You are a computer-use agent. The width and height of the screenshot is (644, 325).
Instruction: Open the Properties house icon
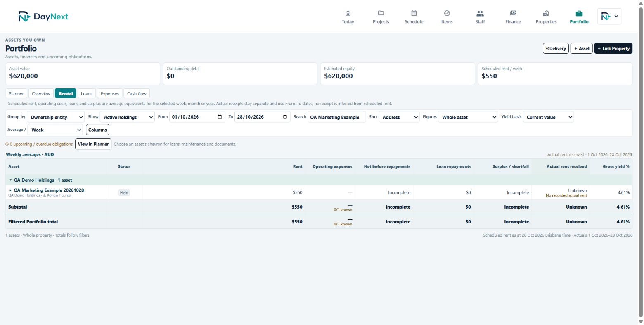[546, 13]
